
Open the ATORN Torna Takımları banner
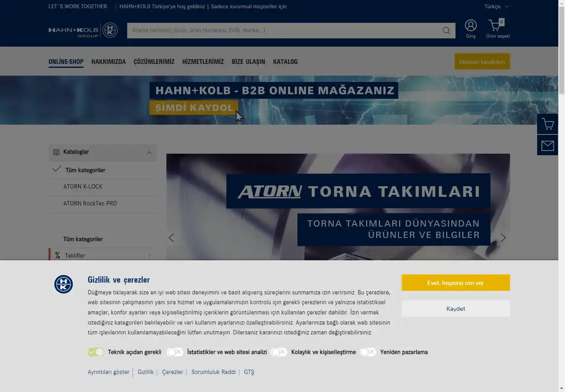pos(338,207)
